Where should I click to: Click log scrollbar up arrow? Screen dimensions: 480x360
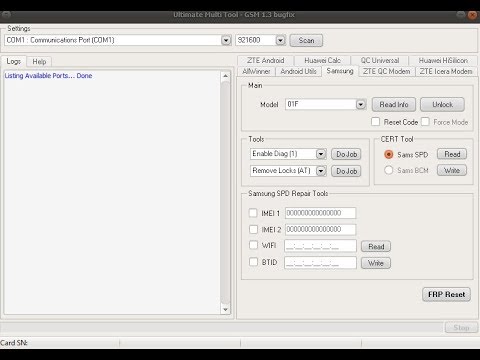click(x=225, y=76)
